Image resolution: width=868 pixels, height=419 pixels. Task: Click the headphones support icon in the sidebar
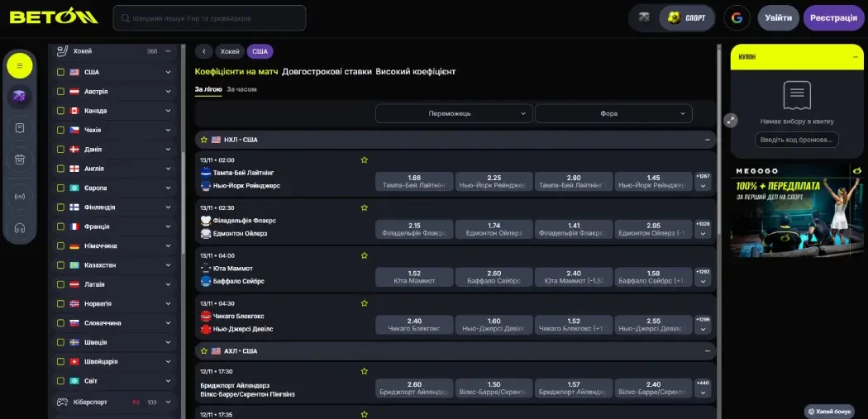[x=20, y=228]
